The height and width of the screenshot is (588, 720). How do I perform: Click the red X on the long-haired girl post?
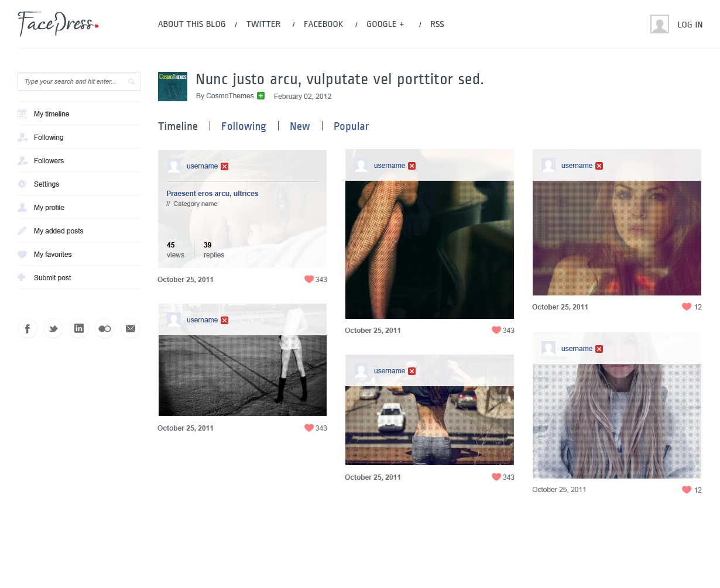(599, 349)
